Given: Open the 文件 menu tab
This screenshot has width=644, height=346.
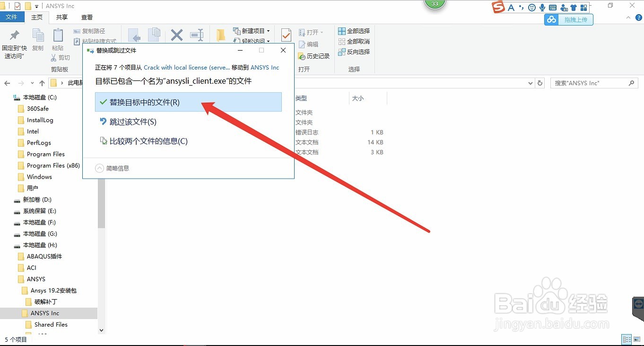Looking at the screenshot, I should [x=11, y=17].
